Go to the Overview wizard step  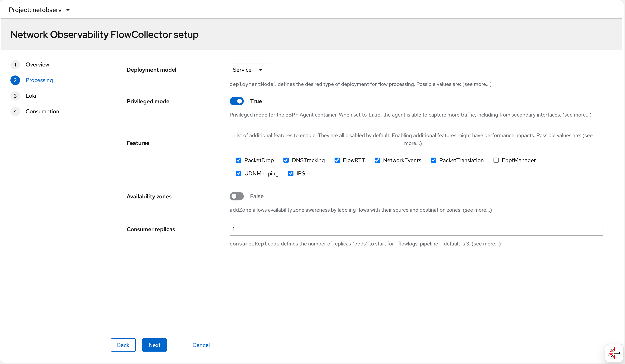point(37,65)
